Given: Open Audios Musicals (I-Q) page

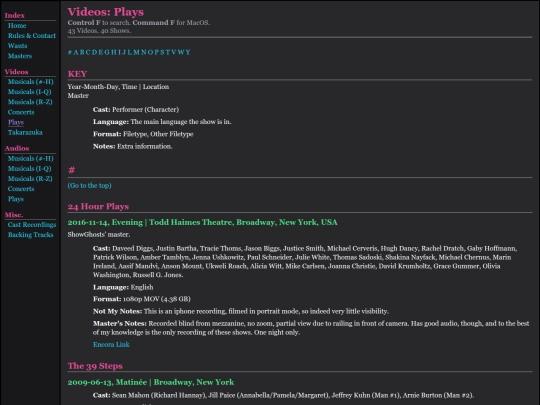Looking at the screenshot, I should pos(30,168).
